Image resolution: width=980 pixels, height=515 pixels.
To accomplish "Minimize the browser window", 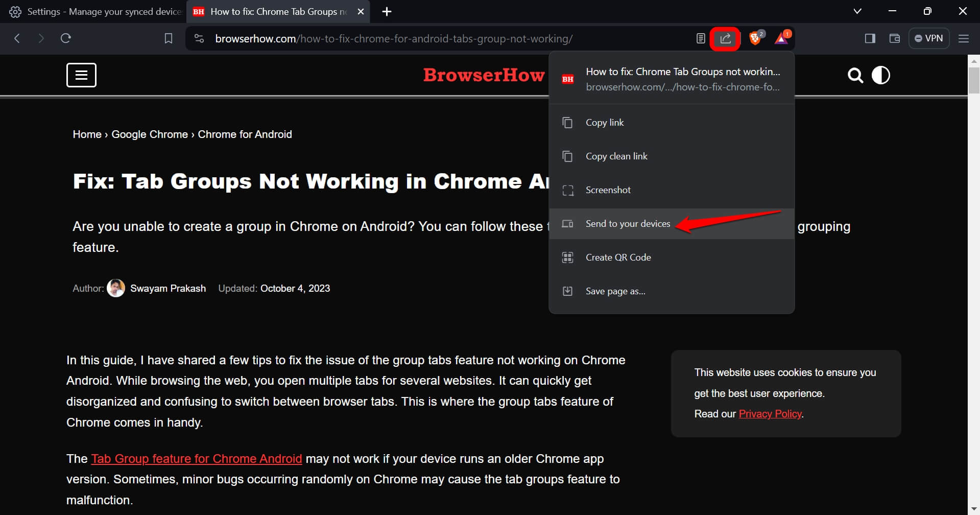I will point(892,11).
